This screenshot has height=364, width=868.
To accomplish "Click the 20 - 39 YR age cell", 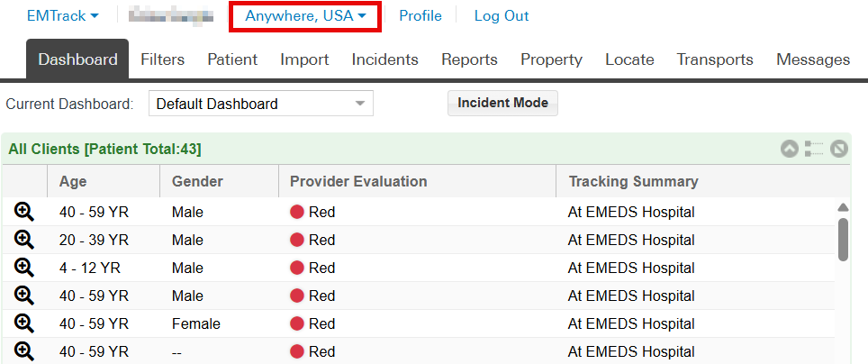I will coord(95,240).
